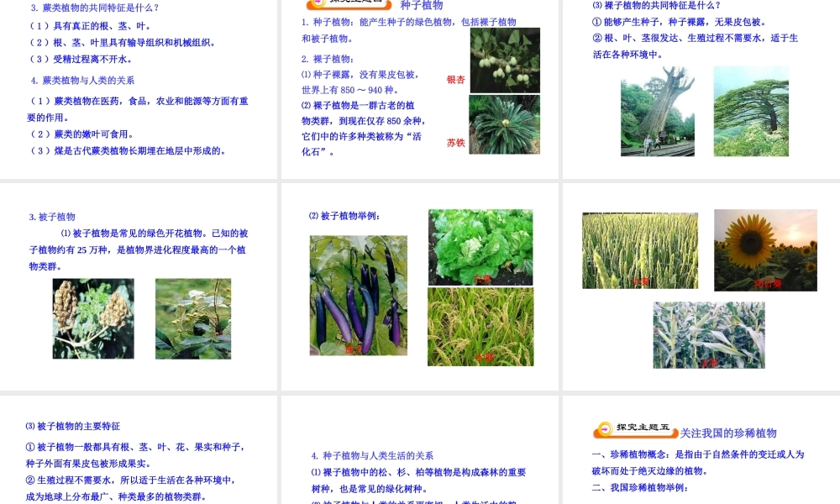This screenshot has width=840, height=504.
Task: Click the ancient tree trunk photo with visitors
Action: pos(658,112)
